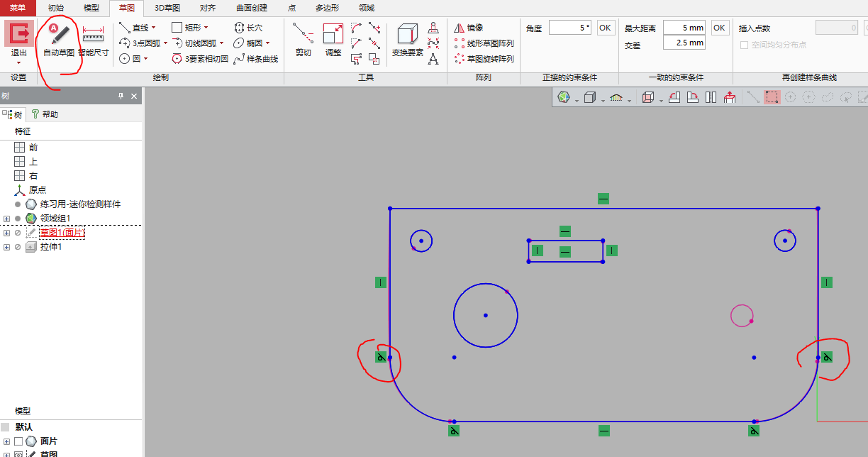The height and width of the screenshot is (457, 868).
Task: Click the 自动草图 (Auto Sketch) tool
Action: click(58, 40)
